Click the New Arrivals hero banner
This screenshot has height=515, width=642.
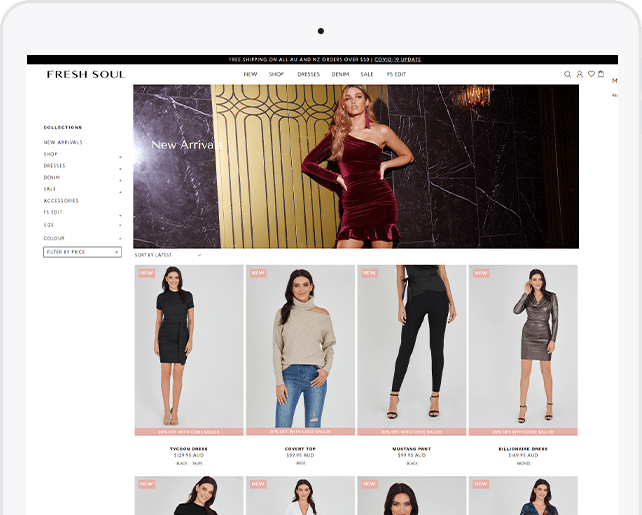pos(356,166)
